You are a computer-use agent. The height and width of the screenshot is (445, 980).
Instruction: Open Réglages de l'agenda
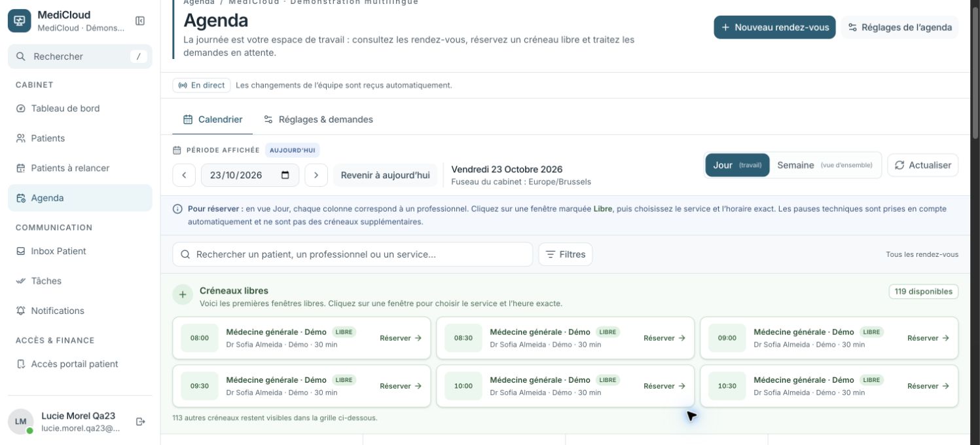pyautogui.click(x=899, y=28)
